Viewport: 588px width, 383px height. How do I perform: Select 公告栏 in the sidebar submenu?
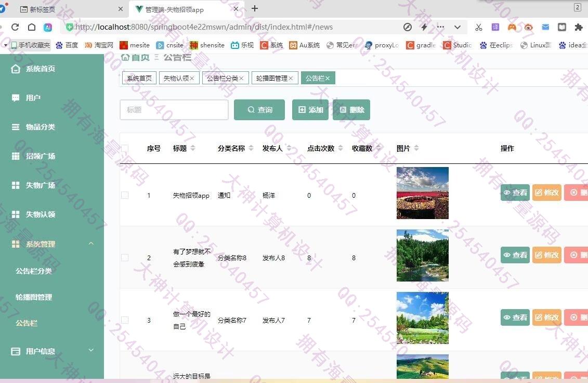pyautogui.click(x=26, y=323)
